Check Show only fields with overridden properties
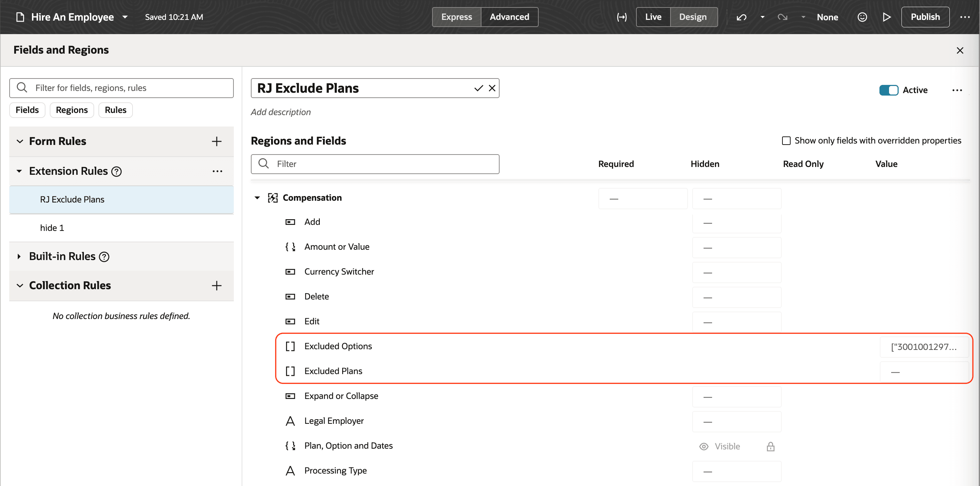 pyautogui.click(x=786, y=141)
